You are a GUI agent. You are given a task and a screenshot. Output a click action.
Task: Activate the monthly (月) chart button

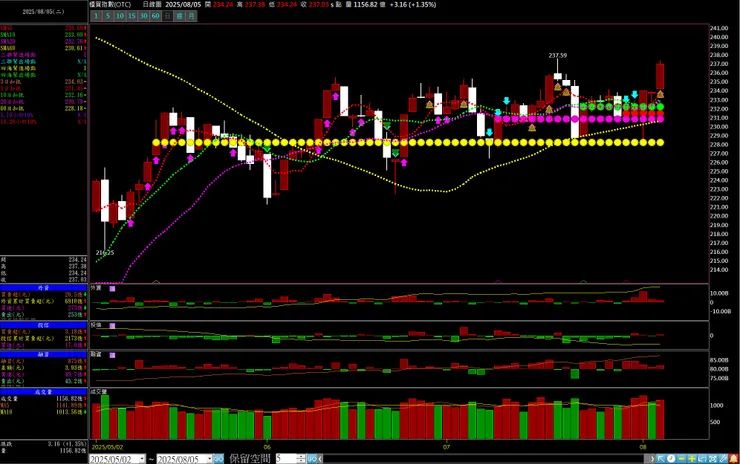coord(191,16)
